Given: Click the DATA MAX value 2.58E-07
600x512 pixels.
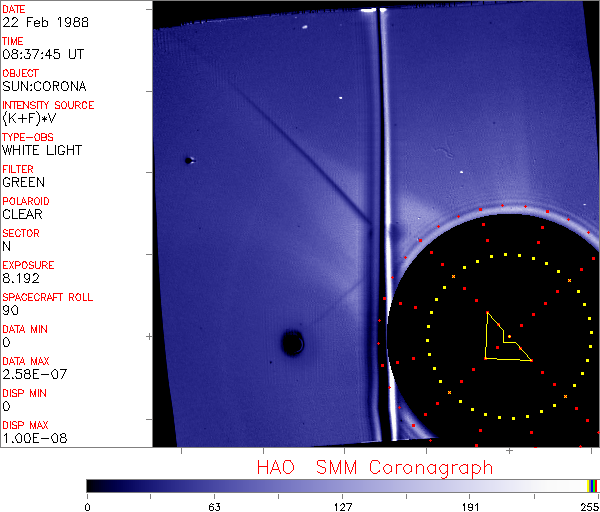Looking at the screenshot, I should click(x=31, y=374).
